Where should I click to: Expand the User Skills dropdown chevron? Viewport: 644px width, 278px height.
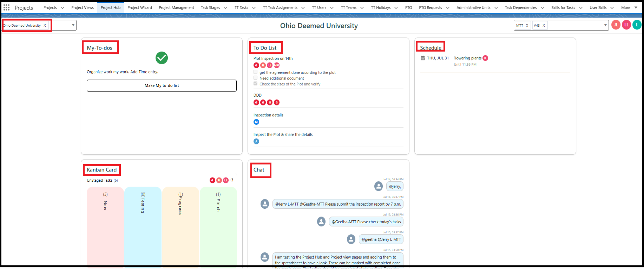click(x=612, y=8)
